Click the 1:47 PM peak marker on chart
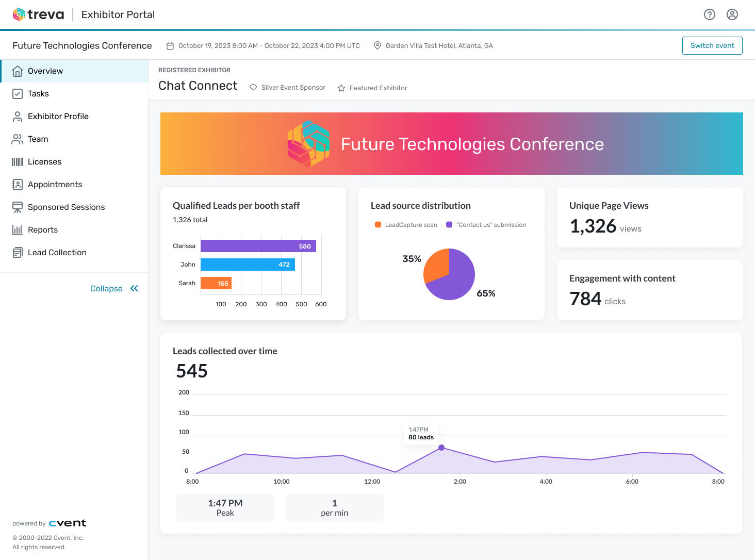755x560 pixels. 441,448
